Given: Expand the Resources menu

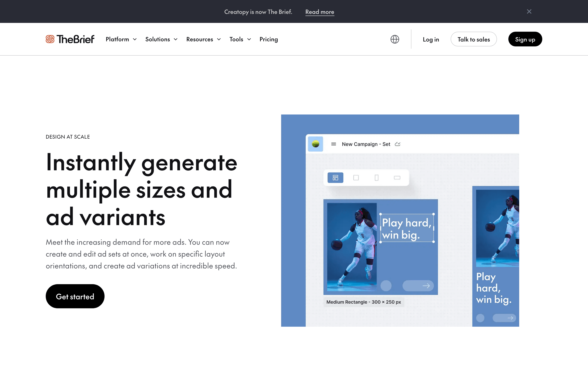Looking at the screenshot, I should [x=204, y=39].
